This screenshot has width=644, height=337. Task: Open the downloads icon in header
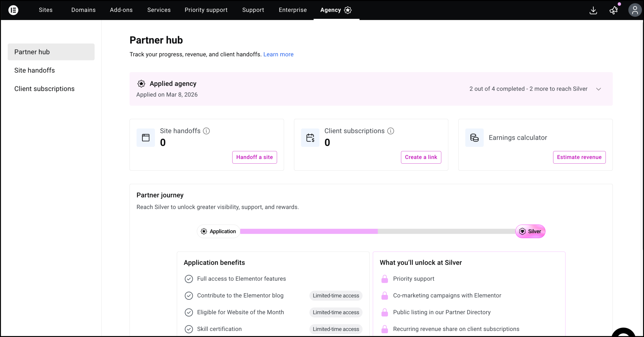(593, 10)
